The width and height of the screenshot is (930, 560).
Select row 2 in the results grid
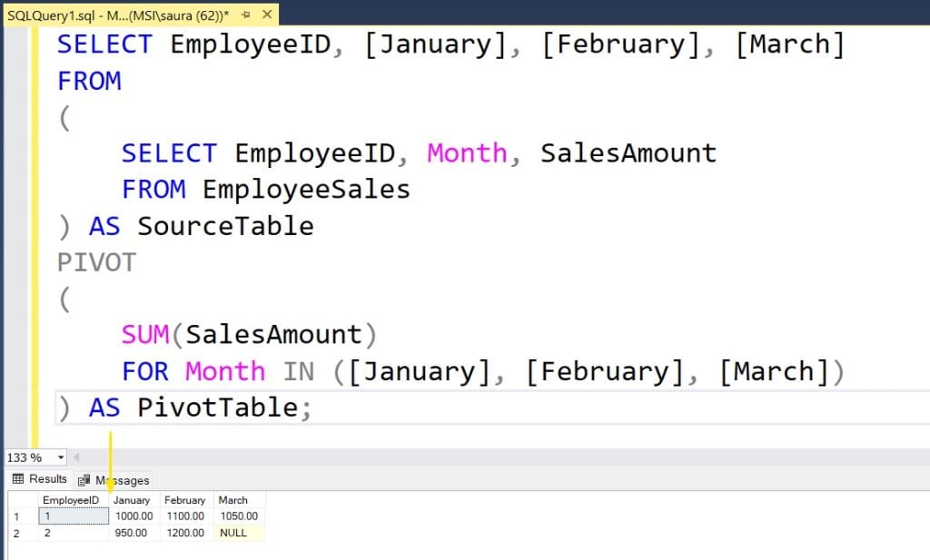(16, 534)
